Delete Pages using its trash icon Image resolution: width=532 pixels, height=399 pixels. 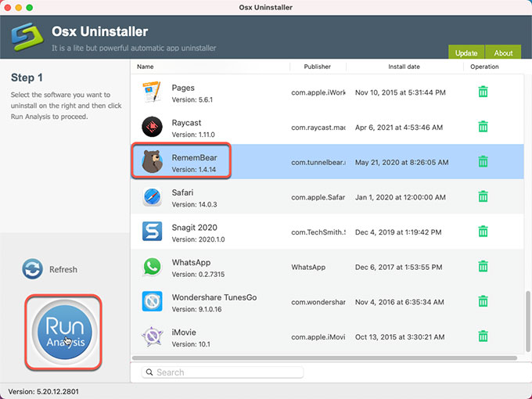(x=483, y=92)
